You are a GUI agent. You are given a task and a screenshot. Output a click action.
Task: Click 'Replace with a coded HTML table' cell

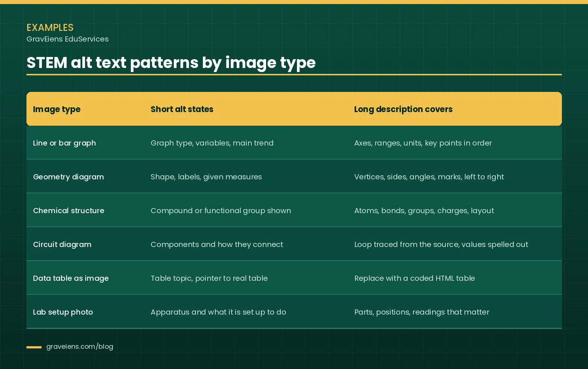tap(415, 278)
